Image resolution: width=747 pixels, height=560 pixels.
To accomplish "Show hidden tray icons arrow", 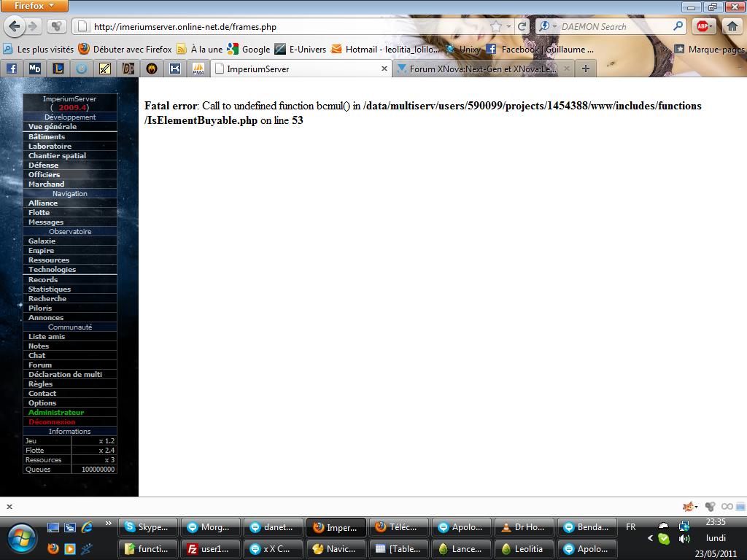I will [x=650, y=539].
